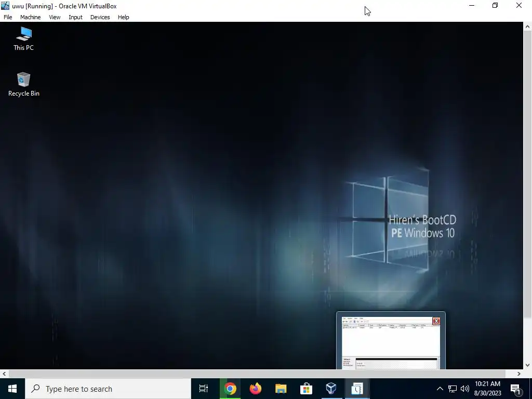The width and height of the screenshot is (532, 399).
Task: Click the horizontal scrollbar right arrow
Action: click(519, 374)
